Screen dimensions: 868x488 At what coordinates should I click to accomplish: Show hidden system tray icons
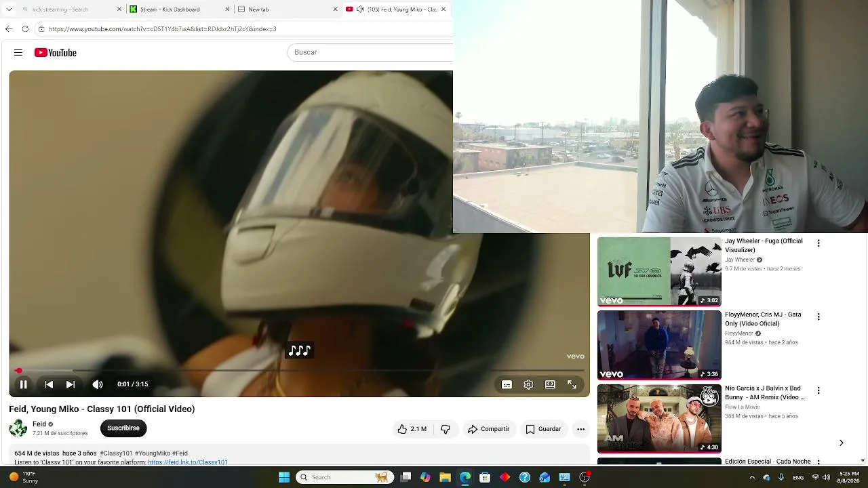point(752,478)
